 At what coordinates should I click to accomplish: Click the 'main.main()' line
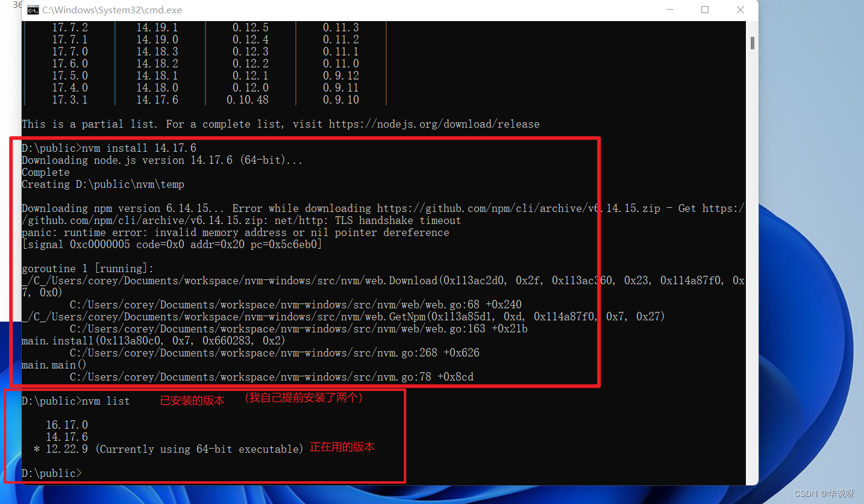click(54, 365)
